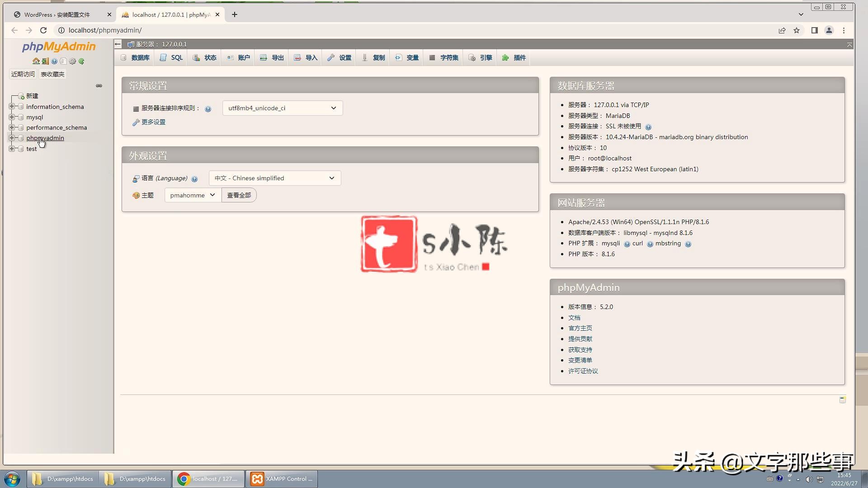Click the 更多设置 link
Screen dimensions: 868x488
coord(153,122)
